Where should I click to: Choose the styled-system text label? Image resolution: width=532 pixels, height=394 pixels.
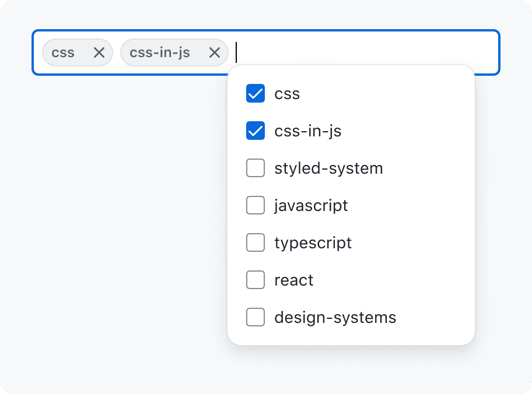tap(328, 168)
